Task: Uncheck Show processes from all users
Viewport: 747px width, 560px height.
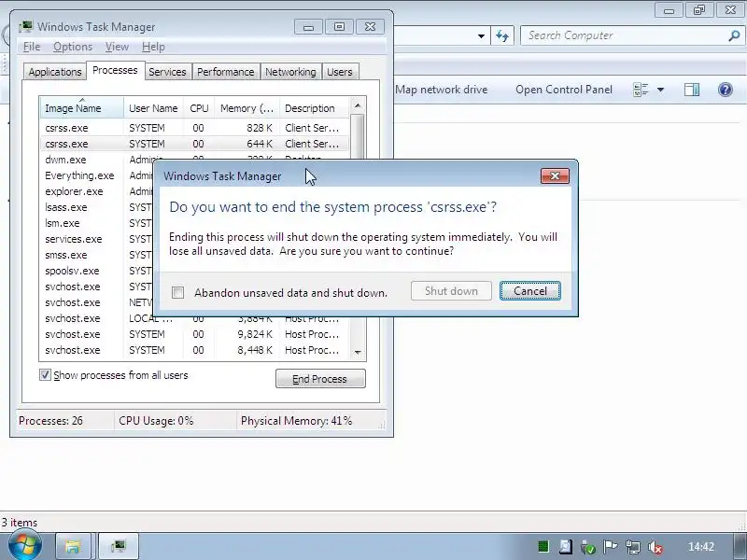Action: coord(45,375)
